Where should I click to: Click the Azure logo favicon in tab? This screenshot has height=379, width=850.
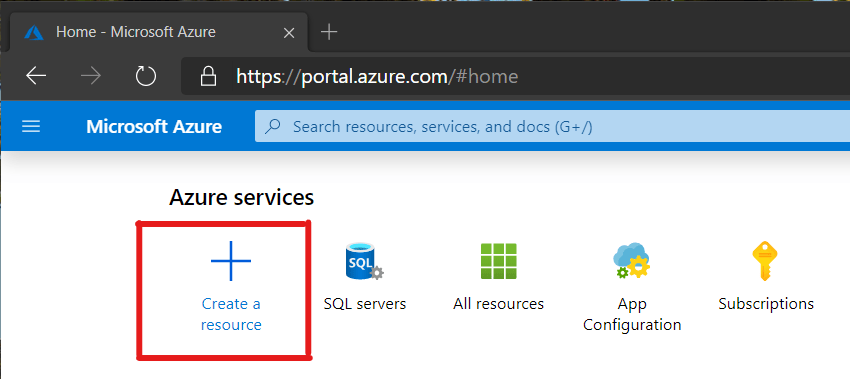pos(34,33)
